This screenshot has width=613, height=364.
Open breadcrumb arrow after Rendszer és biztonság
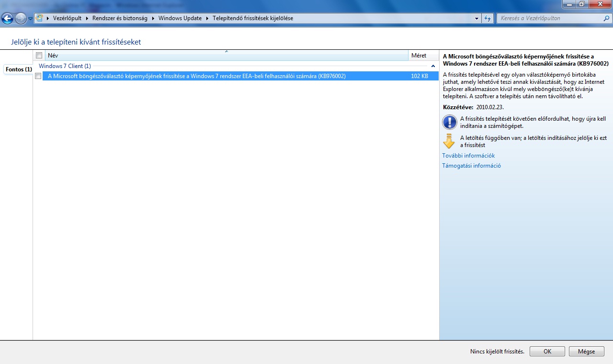click(x=153, y=18)
